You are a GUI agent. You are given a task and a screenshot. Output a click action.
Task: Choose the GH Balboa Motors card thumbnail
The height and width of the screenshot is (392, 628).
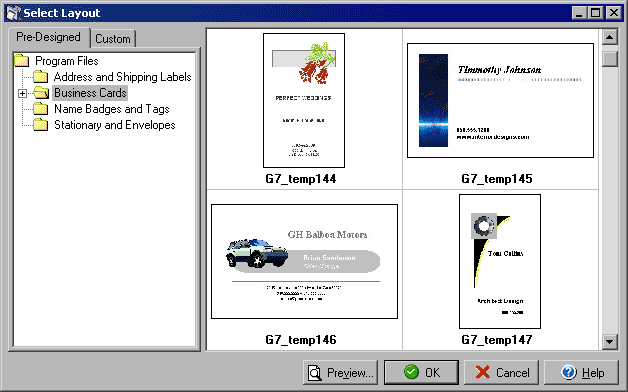click(x=304, y=261)
